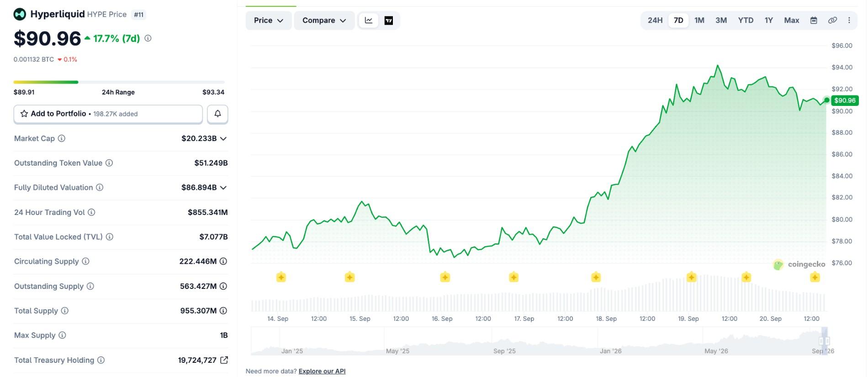868x377 pixels.
Task: Open the Explore our API link
Action: coord(322,371)
